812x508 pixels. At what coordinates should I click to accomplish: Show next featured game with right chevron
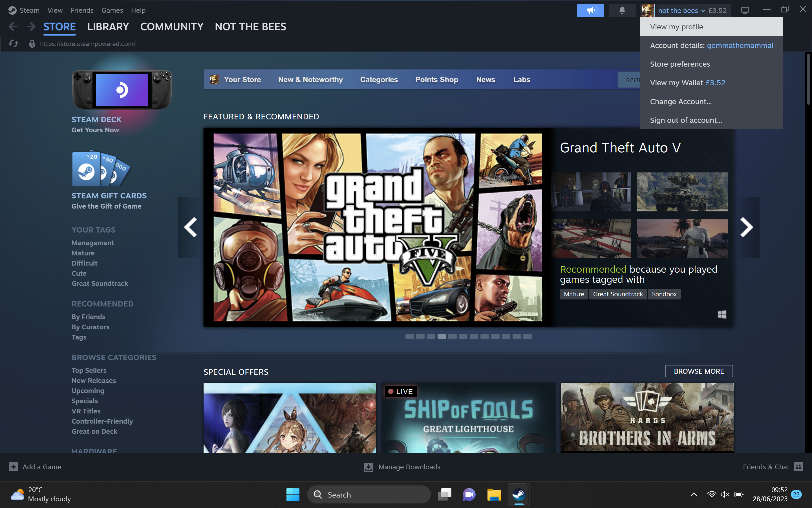(747, 227)
